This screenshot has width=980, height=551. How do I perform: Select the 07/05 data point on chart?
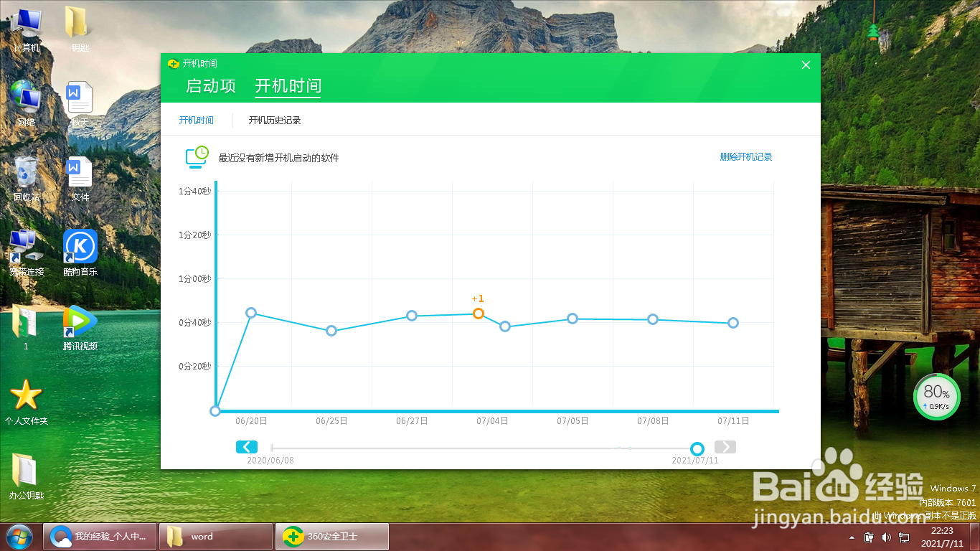pyautogui.click(x=573, y=319)
